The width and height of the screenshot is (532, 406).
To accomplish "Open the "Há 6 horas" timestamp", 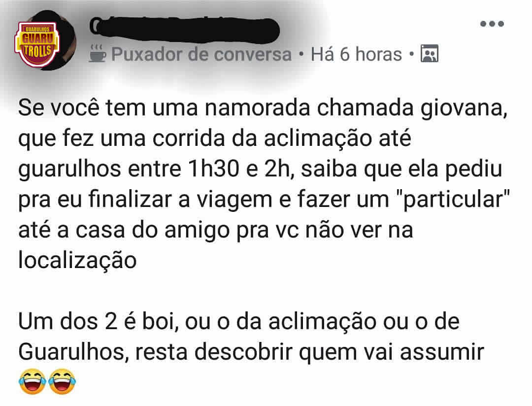I will click(x=356, y=54).
